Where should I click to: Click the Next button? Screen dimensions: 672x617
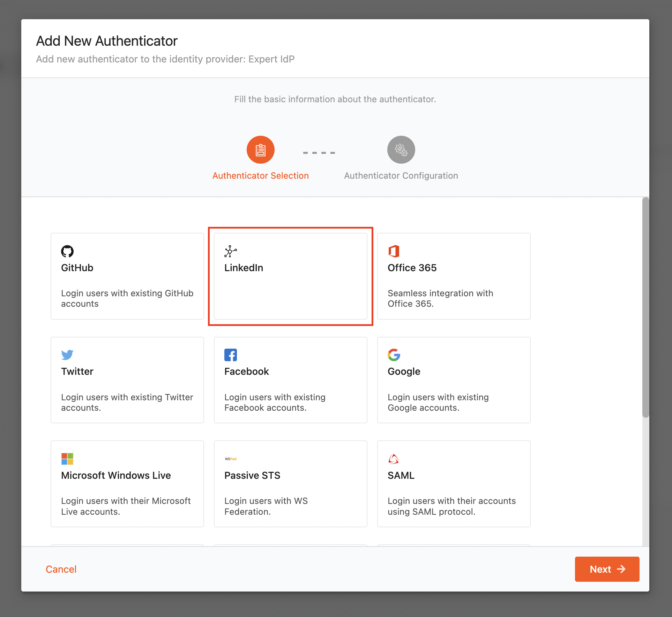pyautogui.click(x=607, y=569)
